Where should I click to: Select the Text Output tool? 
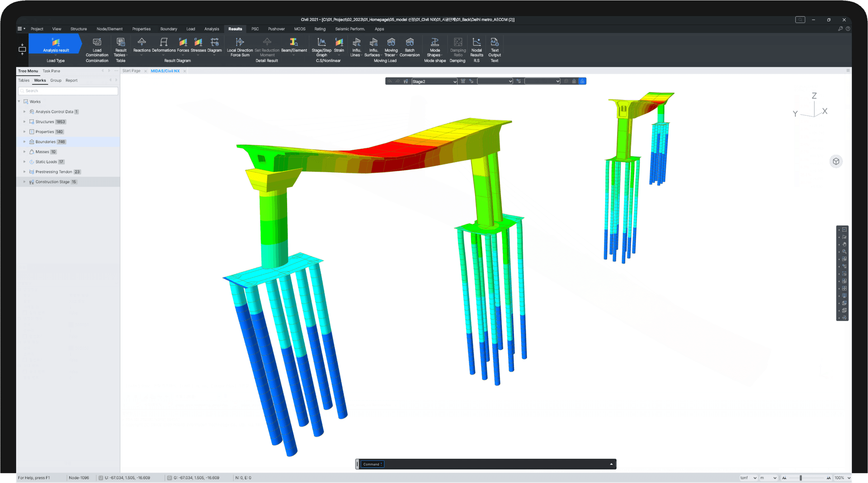(x=494, y=47)
